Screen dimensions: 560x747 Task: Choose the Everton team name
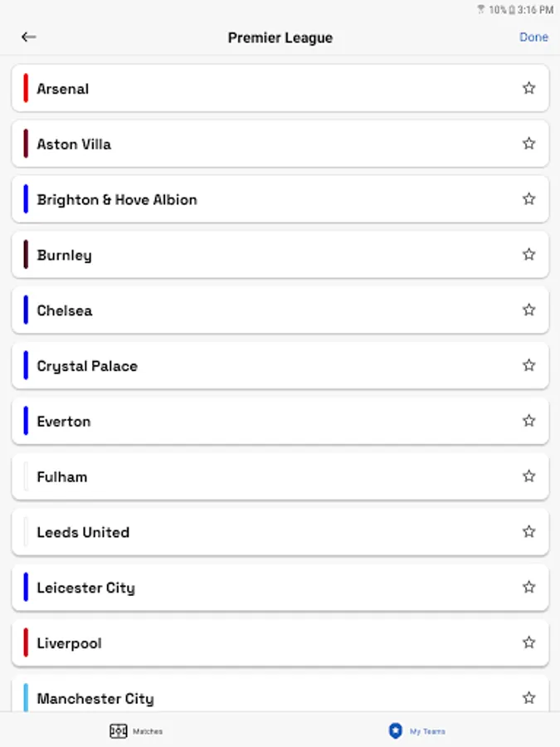coord(64,422)
